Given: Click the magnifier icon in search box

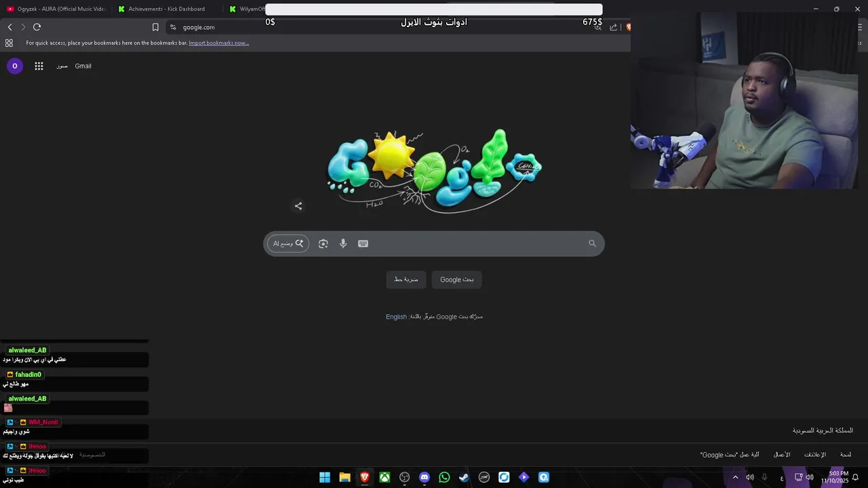Looking at the screenshot, I should [x=592, y=243].
